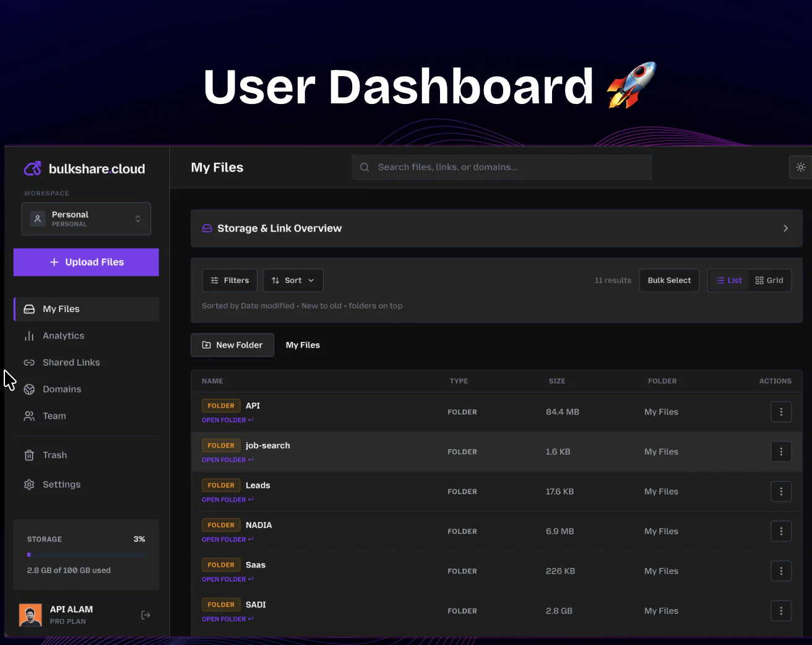Open the Sort dropdown
The height and width of the screenshot is (645, 812).
[x=293, y=280]
